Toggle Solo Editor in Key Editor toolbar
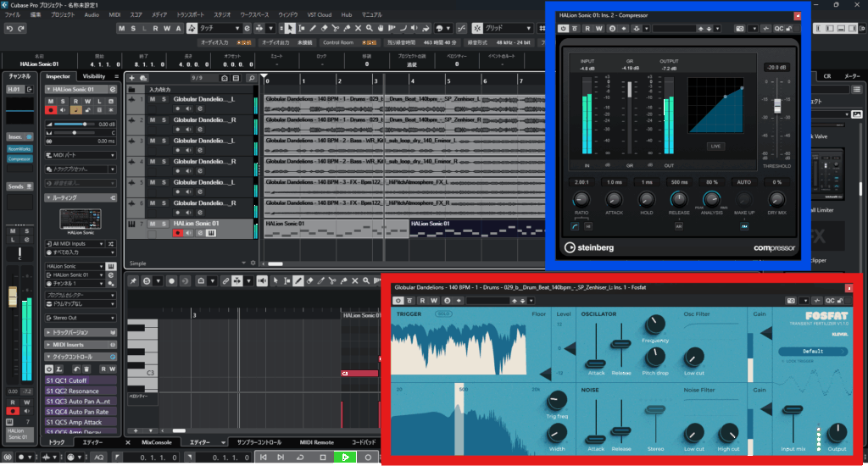The height and width of the screenshot is (466, 868). [x=147, y=281]
